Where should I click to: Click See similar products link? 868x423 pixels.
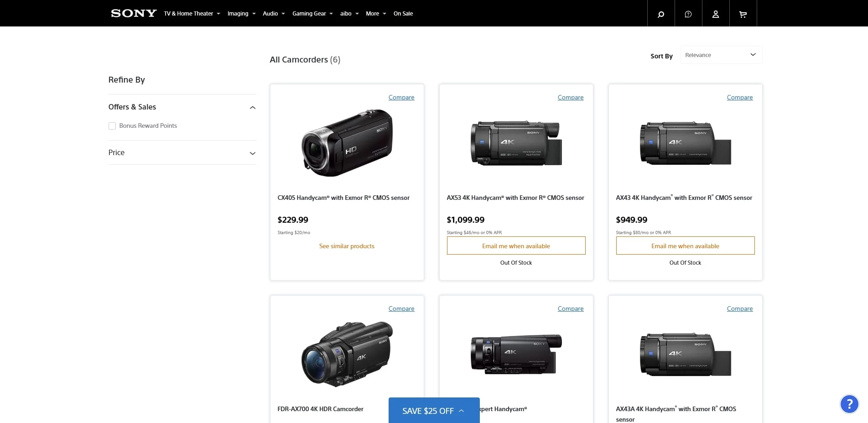pos(347,246)
